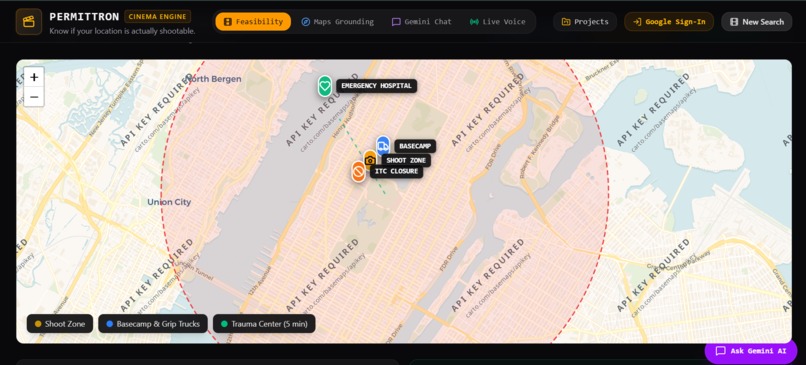Click the North Bergen map label
Viewport: 806px width, 365px height.
(x=213, y=79)
